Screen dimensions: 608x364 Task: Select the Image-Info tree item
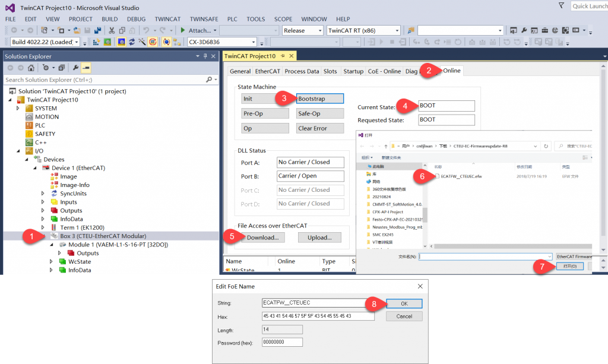tap(75, 185)
